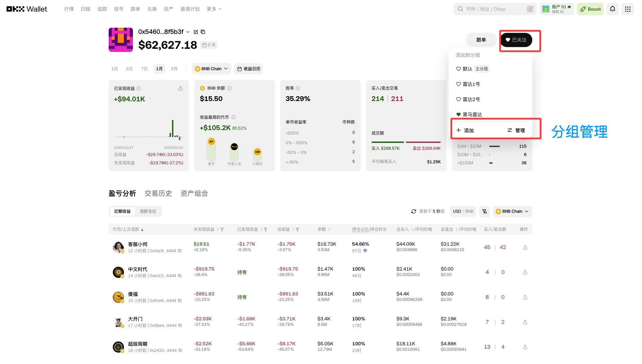Toggle the 雷达1号 group heart
Image resolution: width=642 pixels, height=364 pixels.
(459, 84)
